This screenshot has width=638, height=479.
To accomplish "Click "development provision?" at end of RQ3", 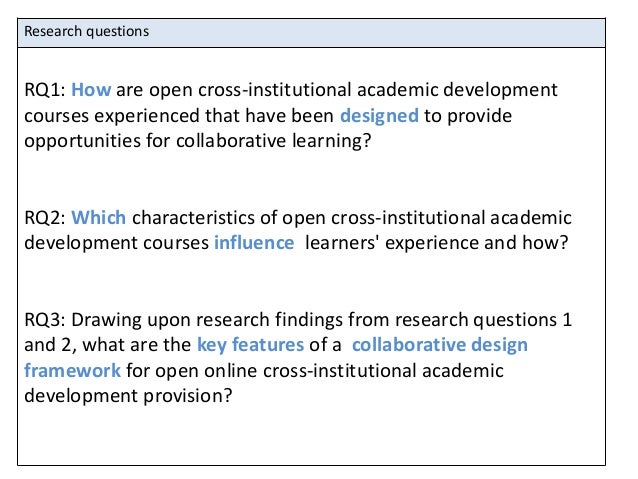I will tap(129, 397).
